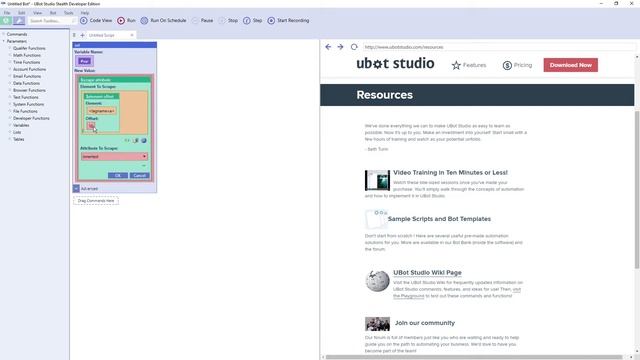Image resolution: width=640 pixels, height=360 pixels.
Task: Collapse the Parameters tree node
Action: click(x=4, y=41)
